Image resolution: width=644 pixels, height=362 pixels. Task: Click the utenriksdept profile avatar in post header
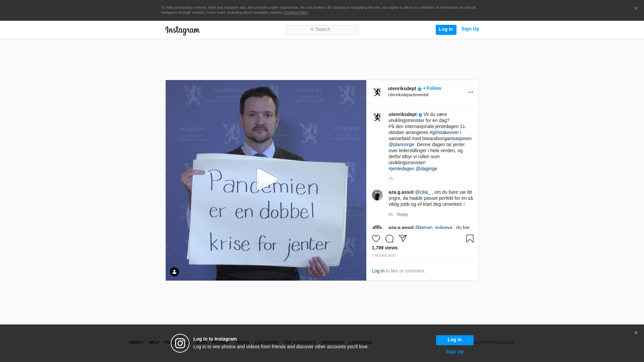(377, 92)
